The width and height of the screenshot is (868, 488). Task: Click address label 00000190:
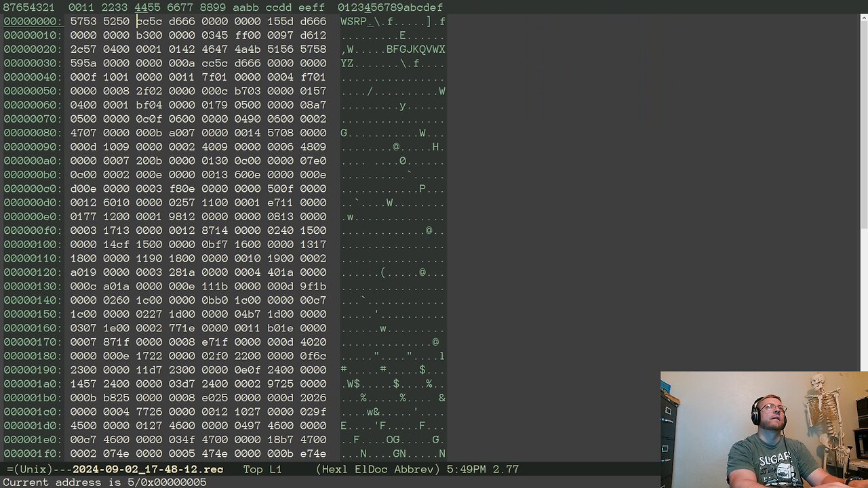point(33,370)
